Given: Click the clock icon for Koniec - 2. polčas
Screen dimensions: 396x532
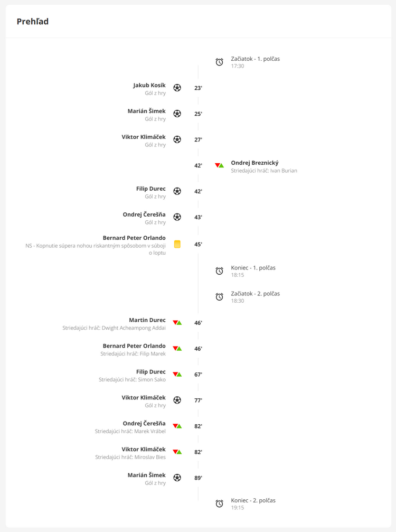Looking at the screenshot, I should (219, 504).
